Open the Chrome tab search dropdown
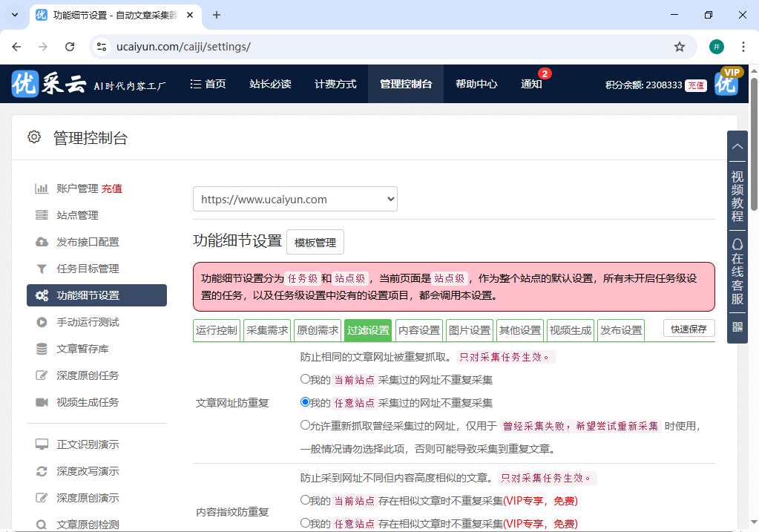Image resolution: width=759 pixels, height=532 pixels. [15, 15]
